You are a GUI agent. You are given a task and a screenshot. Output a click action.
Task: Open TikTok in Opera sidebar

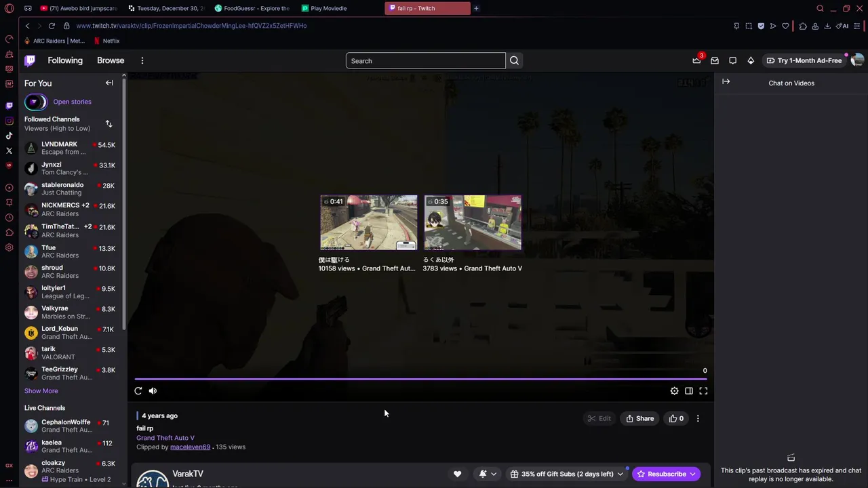[x=9, y=136]
